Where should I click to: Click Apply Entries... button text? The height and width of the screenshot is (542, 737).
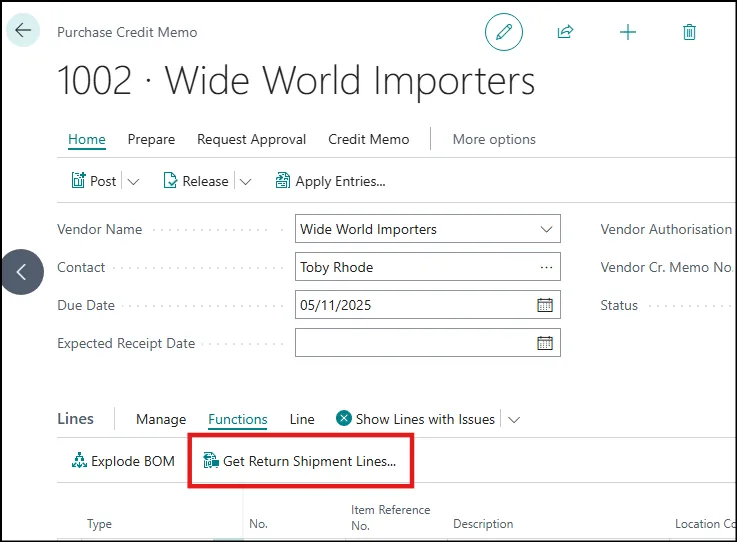(x=340, y=181)
